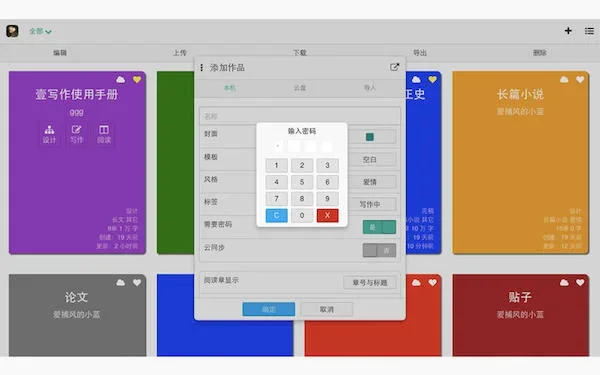Open the 阅读章显示 dropdown showing 章号与标题
600x375 pixels.
[370, 283]
